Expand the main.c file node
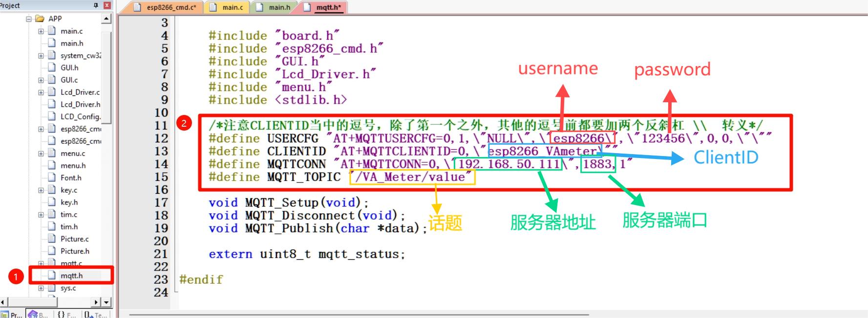 (x=41, y=31)
